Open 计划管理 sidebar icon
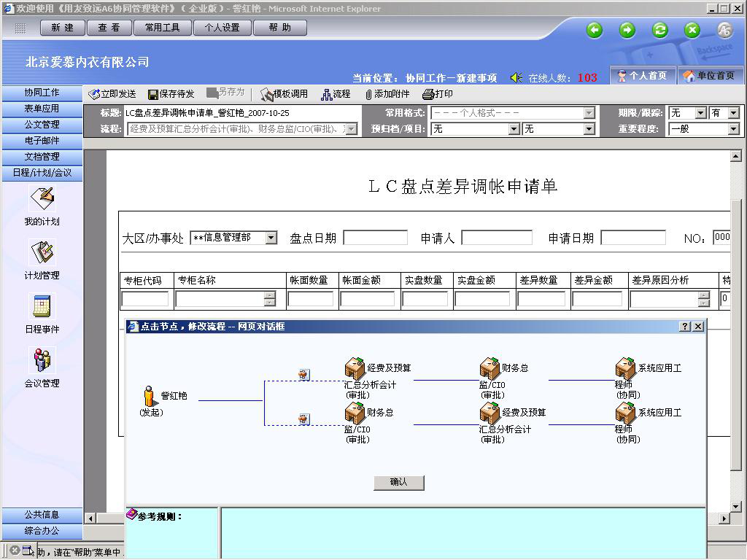This screenshot has width=747, height=560. pyautogui.click(x=42, y=252)
